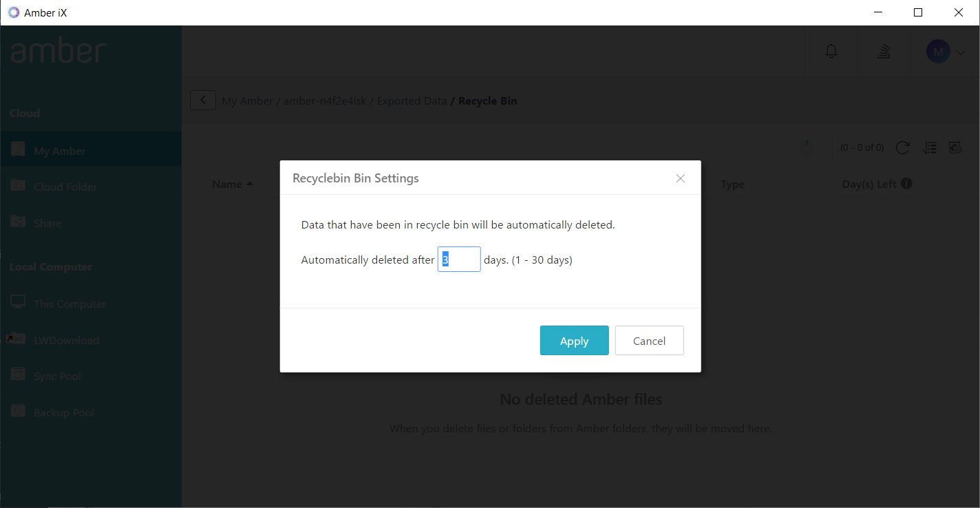Select Share in sidebar
The image size is (980, 508).
click(x=91, y=223)
